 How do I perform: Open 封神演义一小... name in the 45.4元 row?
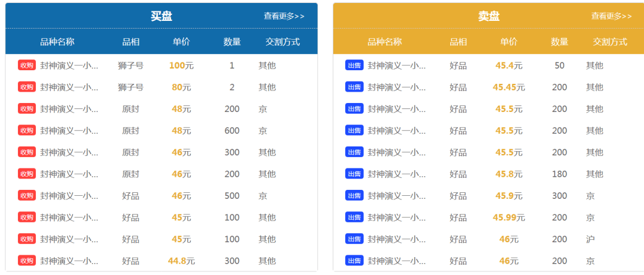click(397, 65)
